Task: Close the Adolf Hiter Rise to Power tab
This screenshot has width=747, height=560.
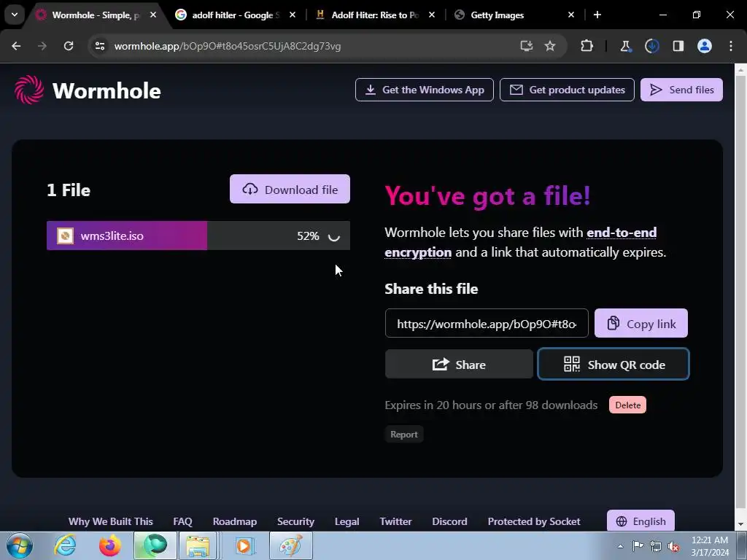Action: tap(432, 15)
